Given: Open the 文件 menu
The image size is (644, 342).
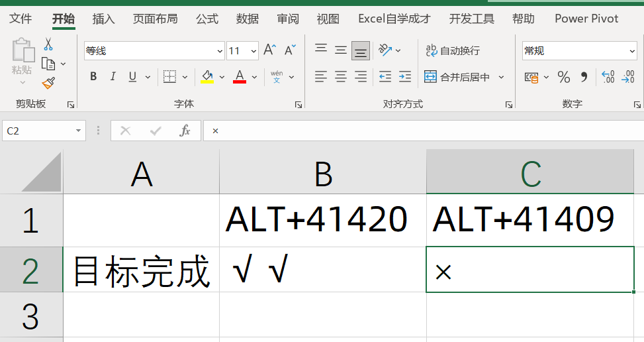Looking at the screenshot, I should 21,19.
